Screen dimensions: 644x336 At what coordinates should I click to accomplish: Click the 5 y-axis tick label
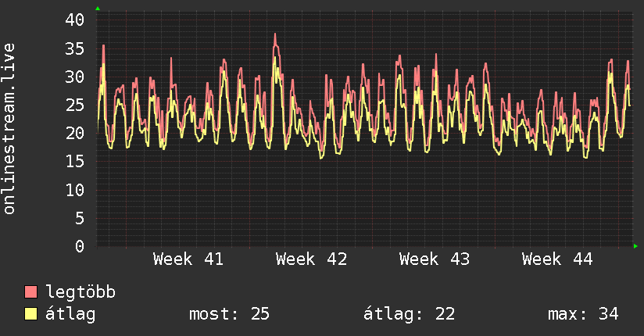[80, 218]
